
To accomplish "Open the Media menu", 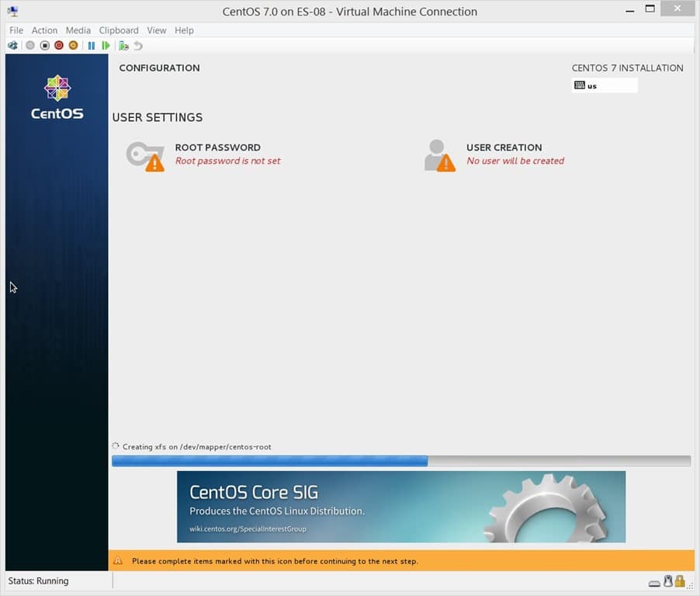I will pos(78,30).
